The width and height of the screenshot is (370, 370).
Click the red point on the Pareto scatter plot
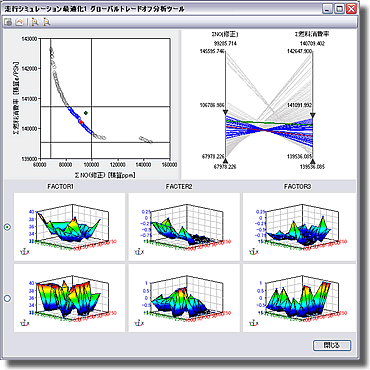click(81, 122)
